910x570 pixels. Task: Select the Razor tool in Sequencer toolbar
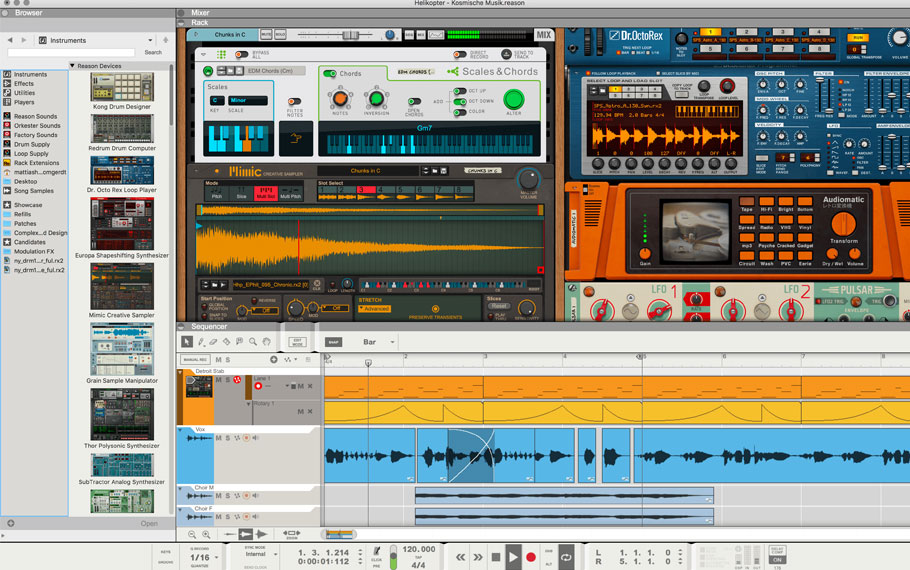click(226, 342)
